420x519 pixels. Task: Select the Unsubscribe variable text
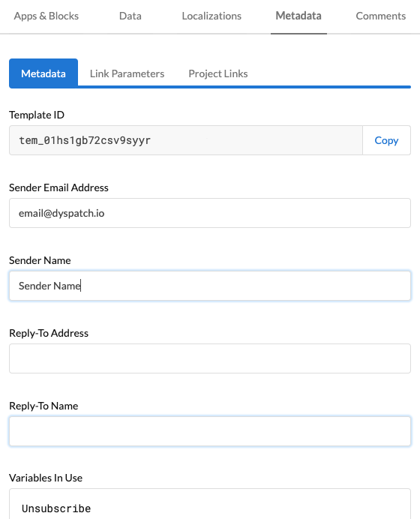click(x=56, y=508)
